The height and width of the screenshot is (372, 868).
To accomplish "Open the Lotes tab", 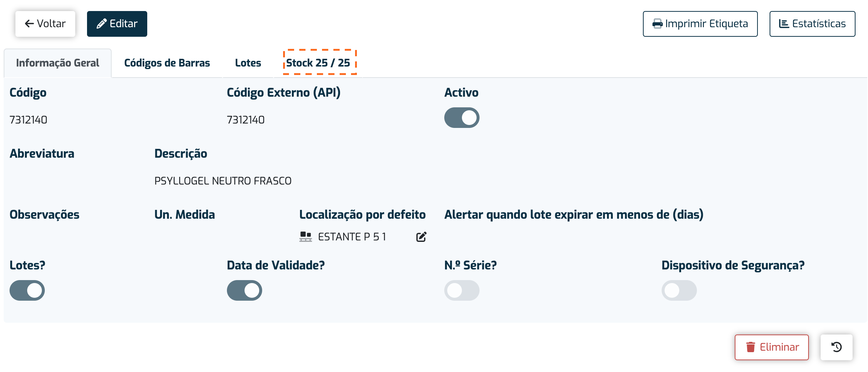I will pyautogui.click(x=248, y=63).
